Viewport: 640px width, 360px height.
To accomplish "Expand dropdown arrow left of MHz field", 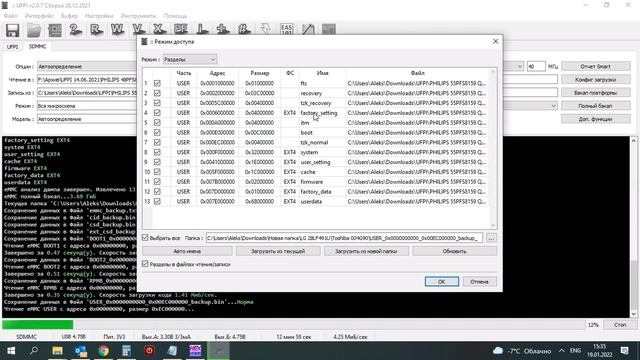I will pyautogui.click(x=520, y=66).
